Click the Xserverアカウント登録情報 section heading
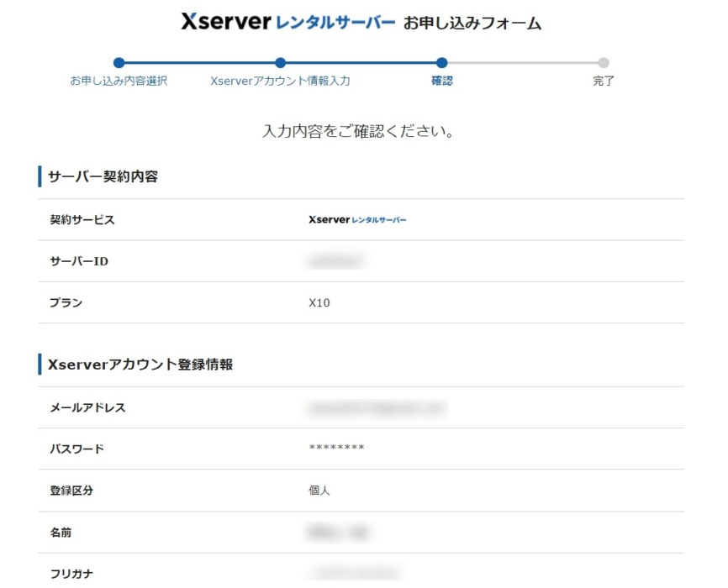728x588 pixels. pyautogui.click(x=140, y=365)
